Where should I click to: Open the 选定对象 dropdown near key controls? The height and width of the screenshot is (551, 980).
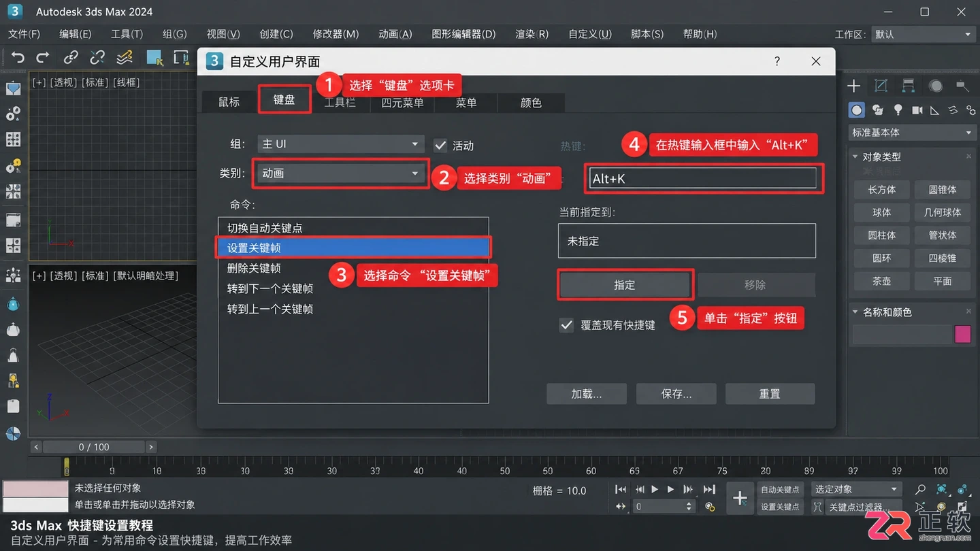point(856,489)
